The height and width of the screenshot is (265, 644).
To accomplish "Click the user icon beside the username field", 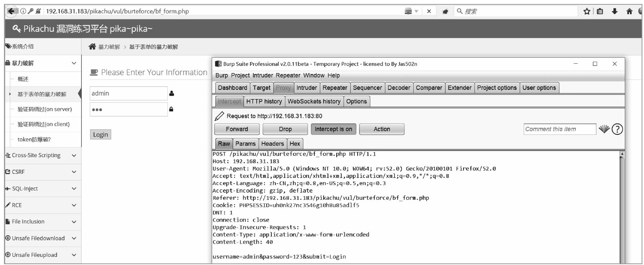I will 172,94.
